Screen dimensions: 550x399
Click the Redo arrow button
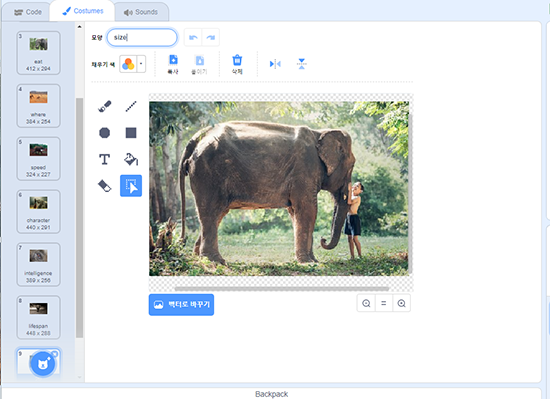pyautogui.click(x=210, y=38)
